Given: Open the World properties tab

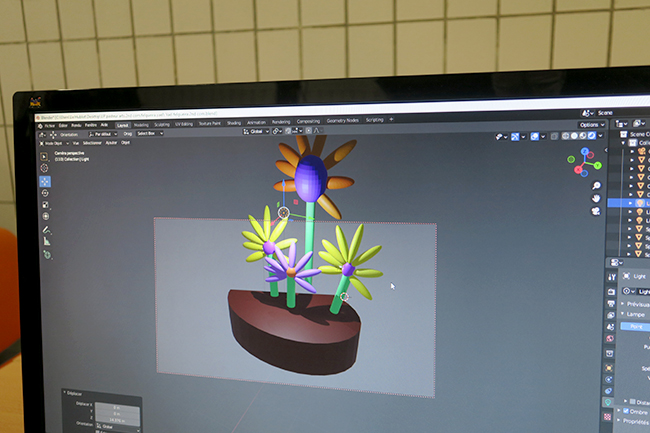Looking at the screenshot, I should tap(610, 339).
